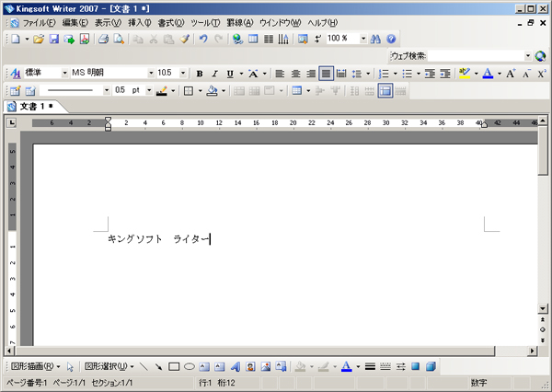The image size is (552, 392).
Task: Open a file with the folder icon
Action: [x=39, y=39]
